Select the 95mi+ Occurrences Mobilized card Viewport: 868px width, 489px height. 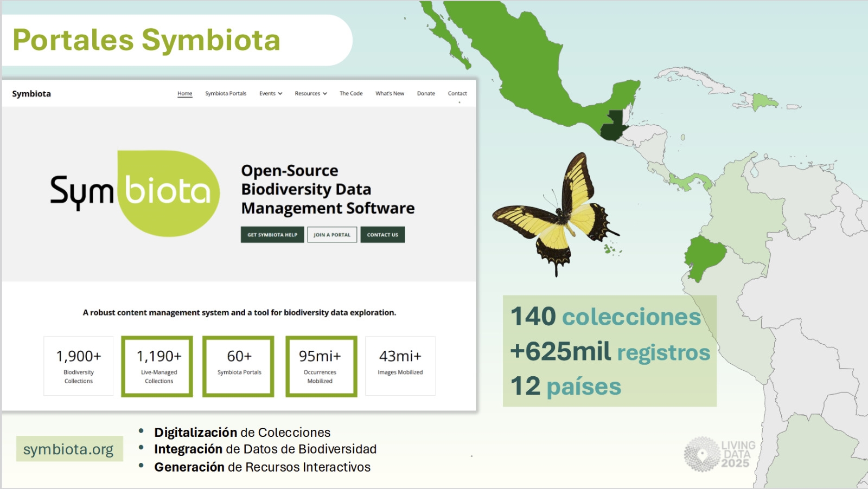pos(321,366)
